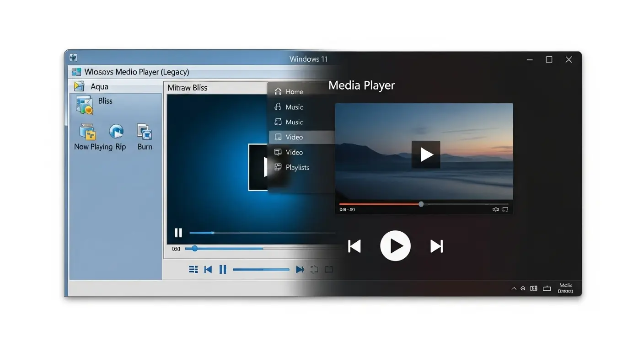Open the Rip feature icon

point(117,133)
